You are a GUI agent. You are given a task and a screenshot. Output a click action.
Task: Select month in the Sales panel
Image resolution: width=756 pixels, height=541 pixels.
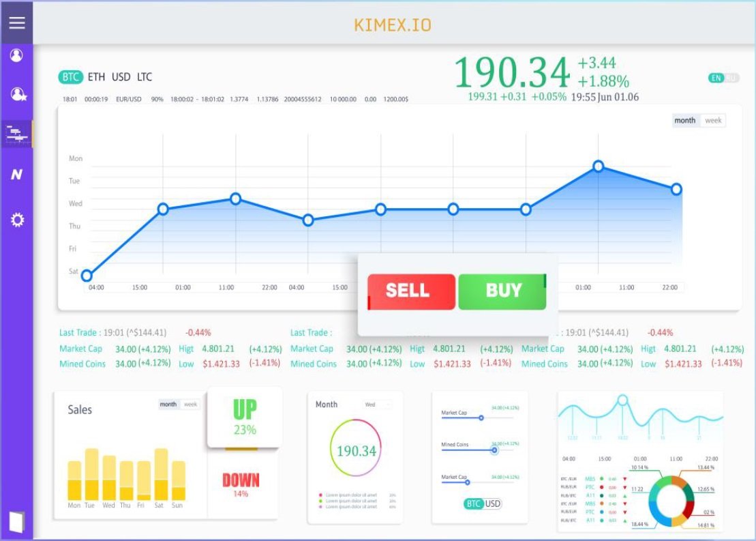click(168, 405)
